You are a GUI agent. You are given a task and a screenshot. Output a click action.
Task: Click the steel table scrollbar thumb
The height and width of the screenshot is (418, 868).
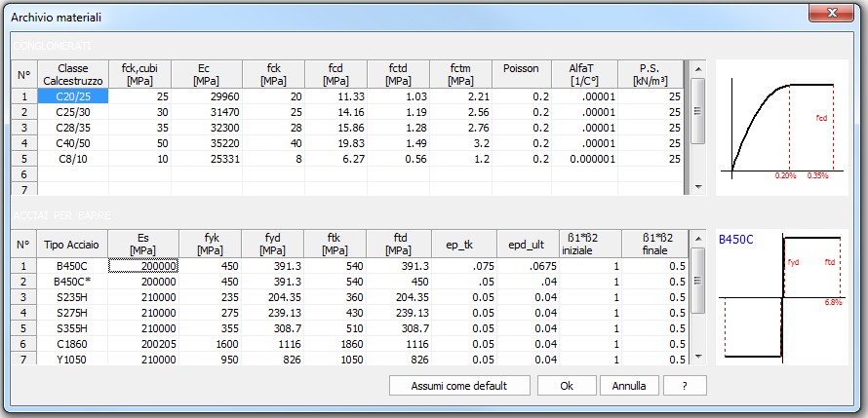tap(697, 280)
